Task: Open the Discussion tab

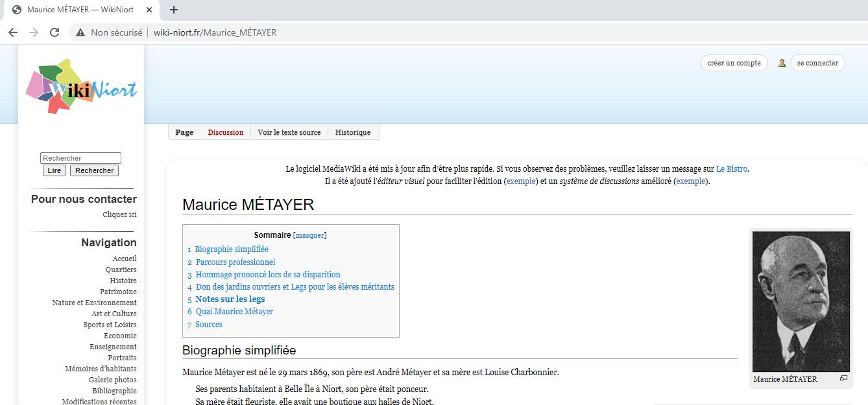Action: click(225, 132)
